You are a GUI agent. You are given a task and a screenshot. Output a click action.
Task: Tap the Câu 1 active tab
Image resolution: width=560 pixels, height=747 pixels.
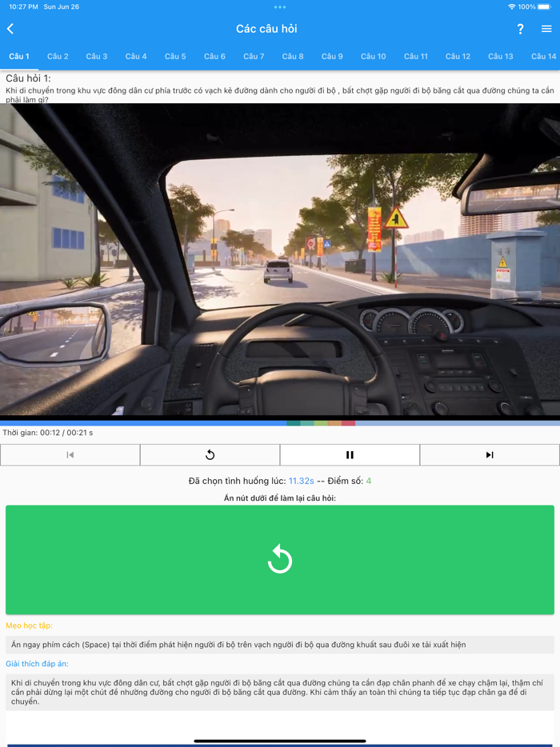(19, 57)
